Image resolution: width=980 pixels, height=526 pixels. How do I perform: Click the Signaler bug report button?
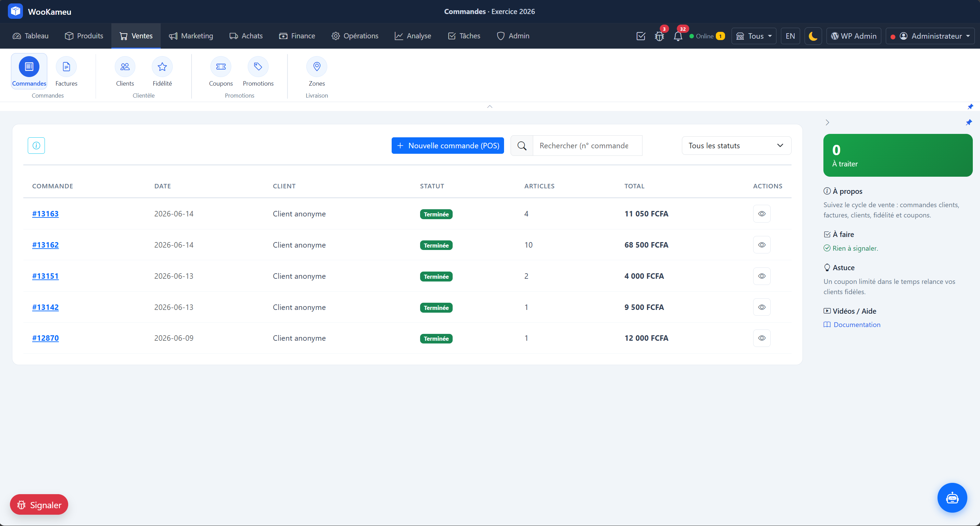pyautogui.click(x=39, y=505)
